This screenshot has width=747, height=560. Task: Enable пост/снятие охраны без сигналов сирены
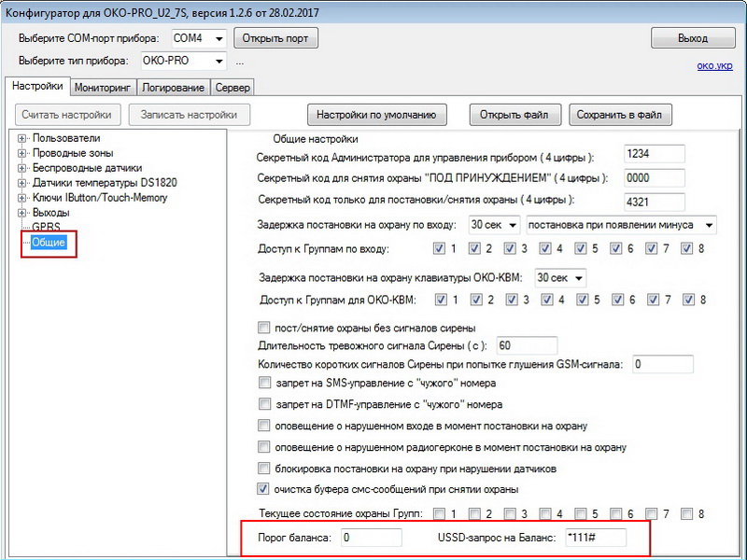click(263, 328)
